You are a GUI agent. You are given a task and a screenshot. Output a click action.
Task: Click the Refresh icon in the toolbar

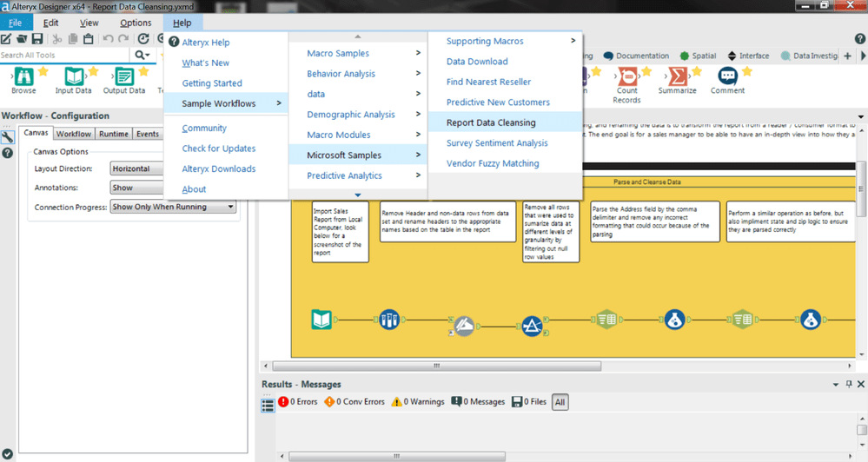[x=143, y=39]
